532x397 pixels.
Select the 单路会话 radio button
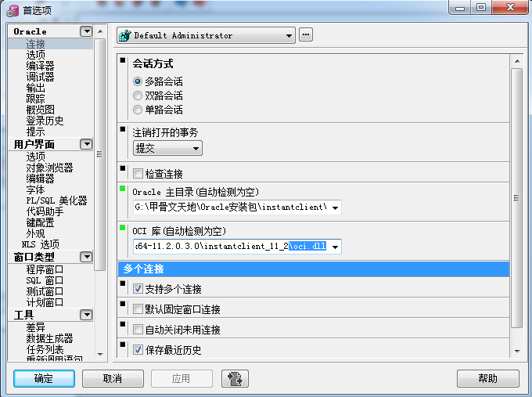tap(138, 110)
